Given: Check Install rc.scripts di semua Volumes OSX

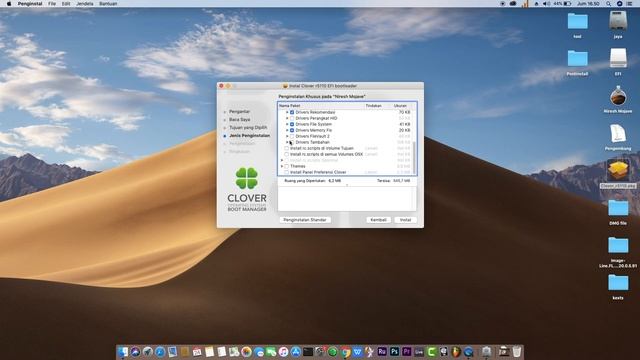Looking at the screenshot, I should click(x=287, y=154).
